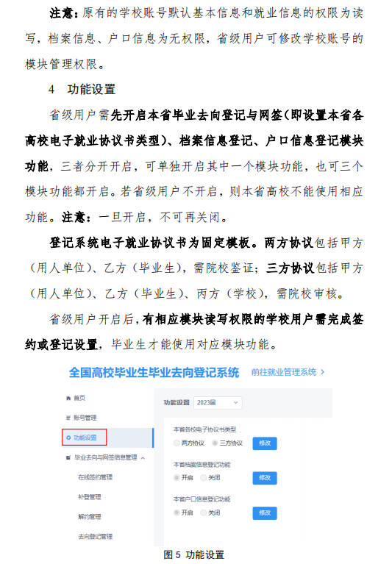Open the 解约管理 menu item

click(x=90, y=517)
